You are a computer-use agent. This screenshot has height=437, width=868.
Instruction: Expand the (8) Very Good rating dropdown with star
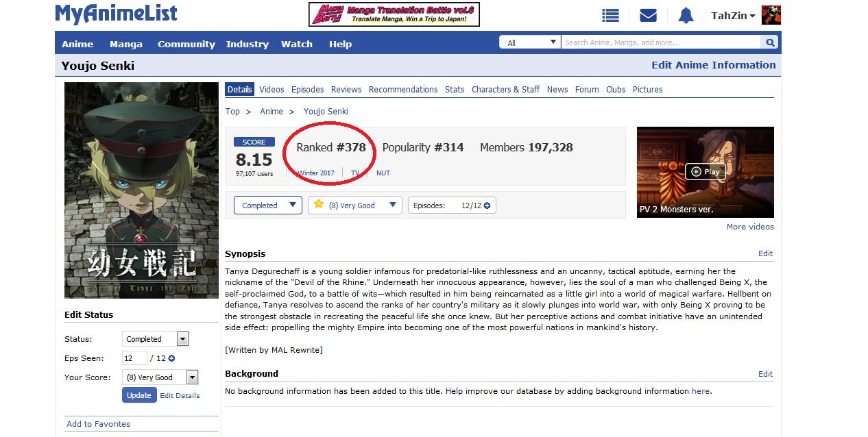pos(355,205)
